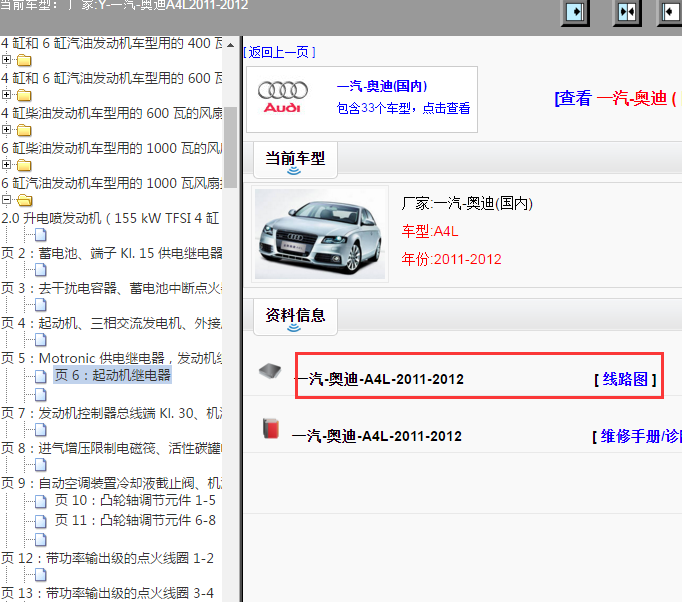Open the 一汽-奥迪(国内) brand link

[x=382, y=86]
